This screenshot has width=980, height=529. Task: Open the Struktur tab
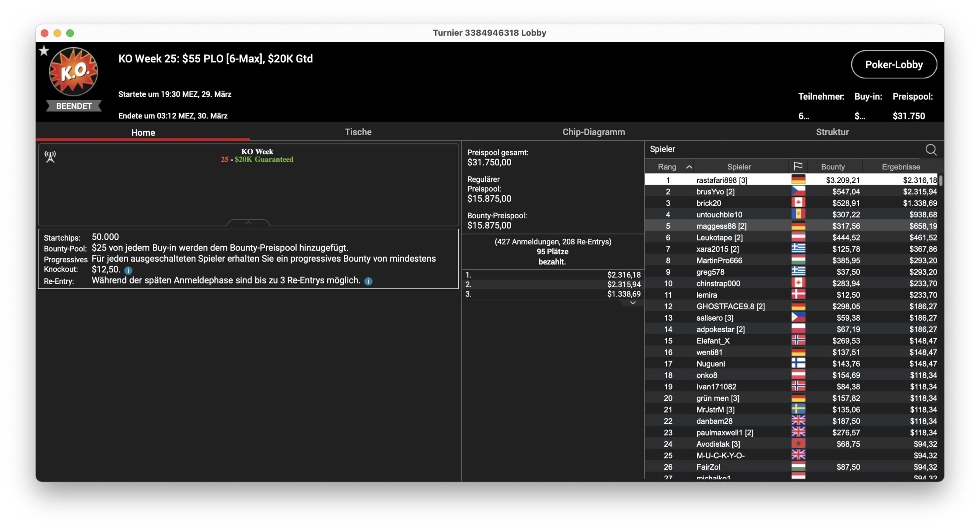[x=832, y=132]
